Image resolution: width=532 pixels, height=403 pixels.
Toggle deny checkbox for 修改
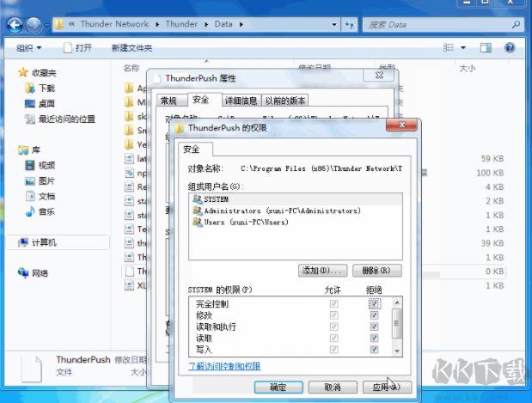pyautogui.click(x=374, y=315)
